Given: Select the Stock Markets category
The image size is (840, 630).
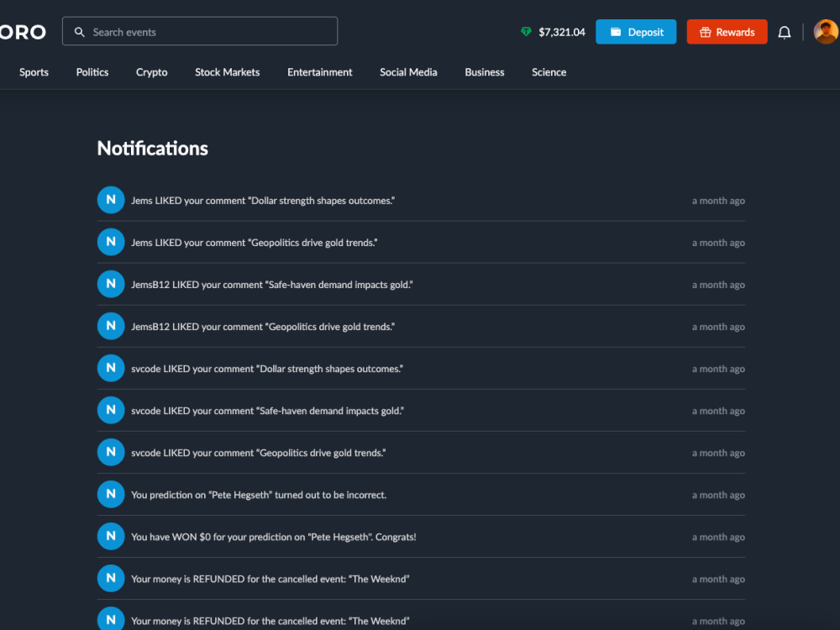Looking at the screenshot, I should pyautogui.click(x=227, y=71).
